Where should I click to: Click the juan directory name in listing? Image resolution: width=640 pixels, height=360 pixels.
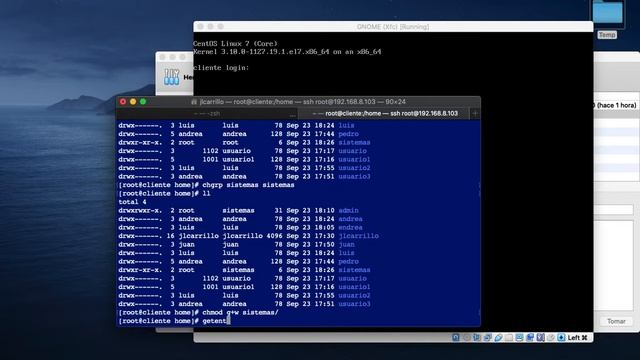pos(347,244)
